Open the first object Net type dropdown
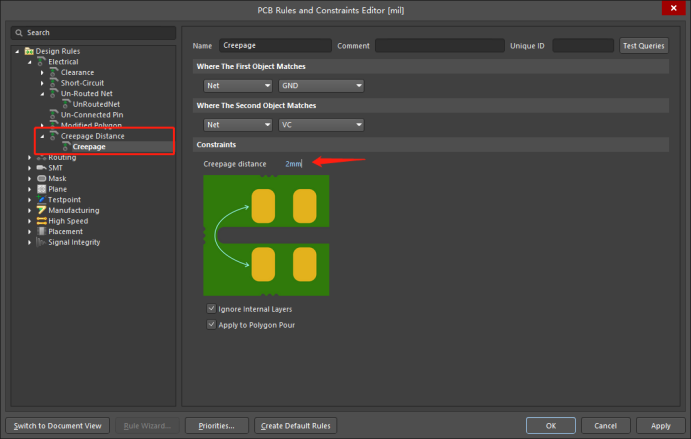Image resolution: width=691 pixels, height=439 pixels. pos(238,86)
